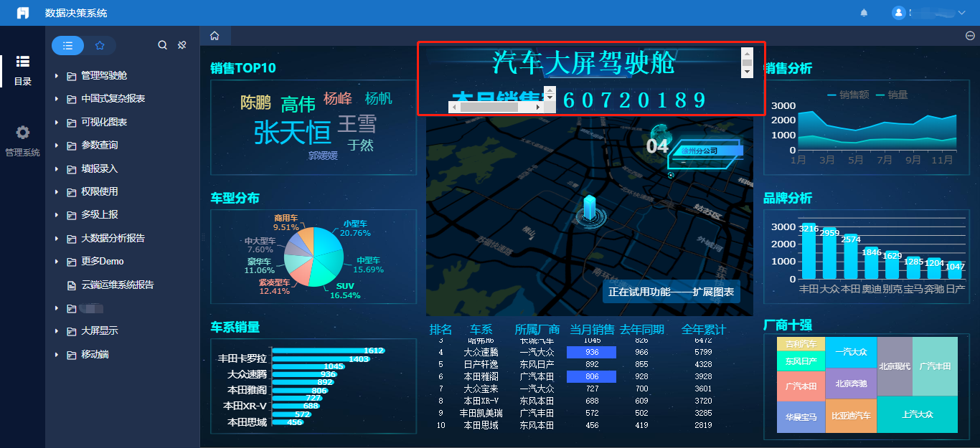The height and width of the screenshot is (448, 980).
Task: Expand the 填报录入 folder arrow
Action: (x=57, y=168)
